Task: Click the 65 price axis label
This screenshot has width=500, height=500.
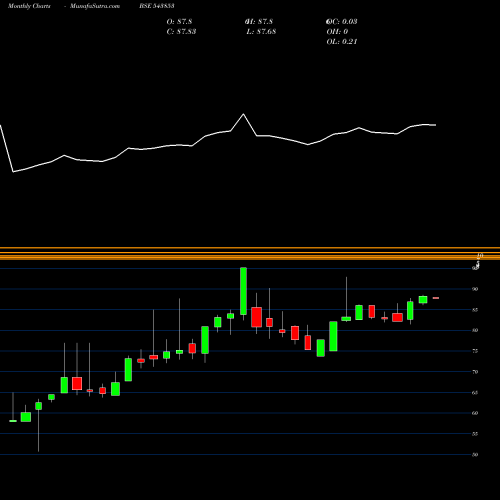Action: (475, 392)
